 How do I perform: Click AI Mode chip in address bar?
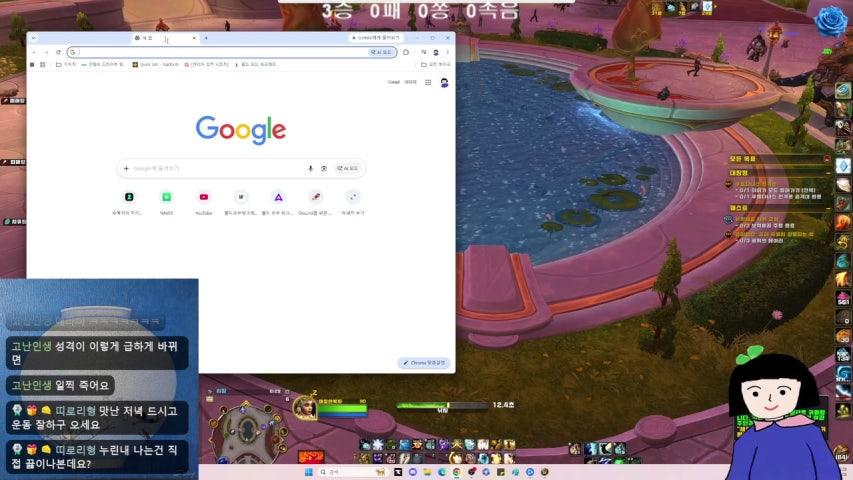[381, 52]
